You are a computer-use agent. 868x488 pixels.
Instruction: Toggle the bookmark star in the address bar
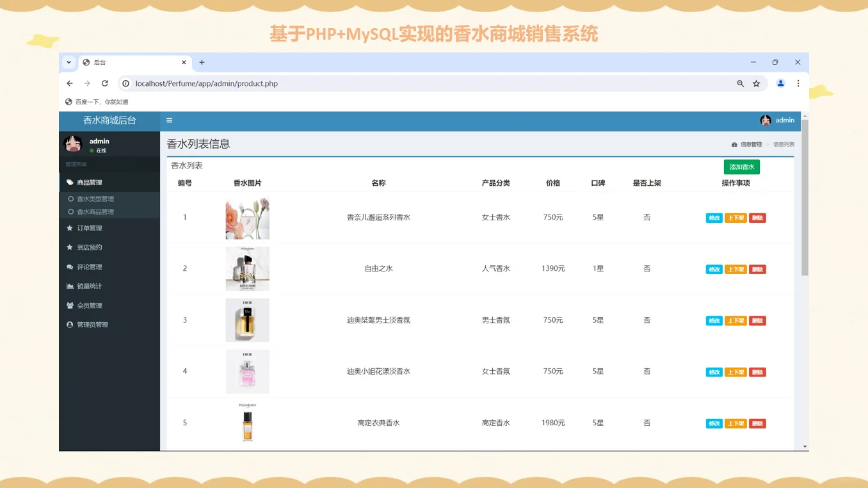click(x=756, y=83)
